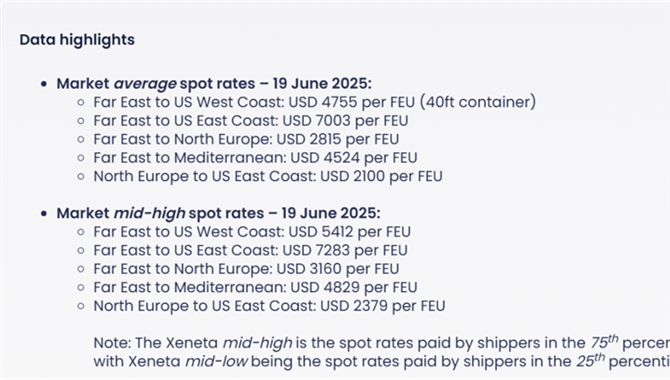Click the italic 'mid-high' word in heading

point(149,213)
